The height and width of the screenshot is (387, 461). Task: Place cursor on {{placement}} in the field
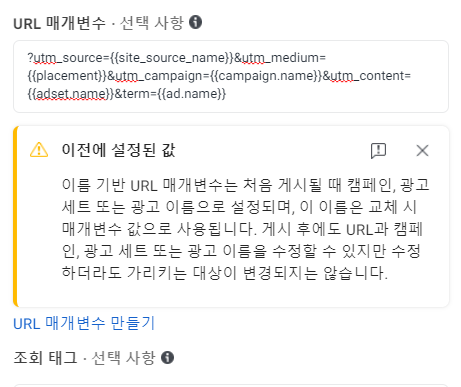pos(67,76)
